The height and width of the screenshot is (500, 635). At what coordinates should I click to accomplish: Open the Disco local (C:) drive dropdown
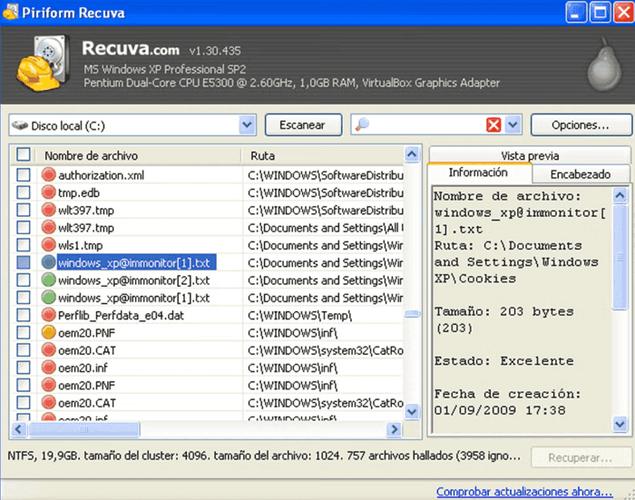click(x=247, y=125)
